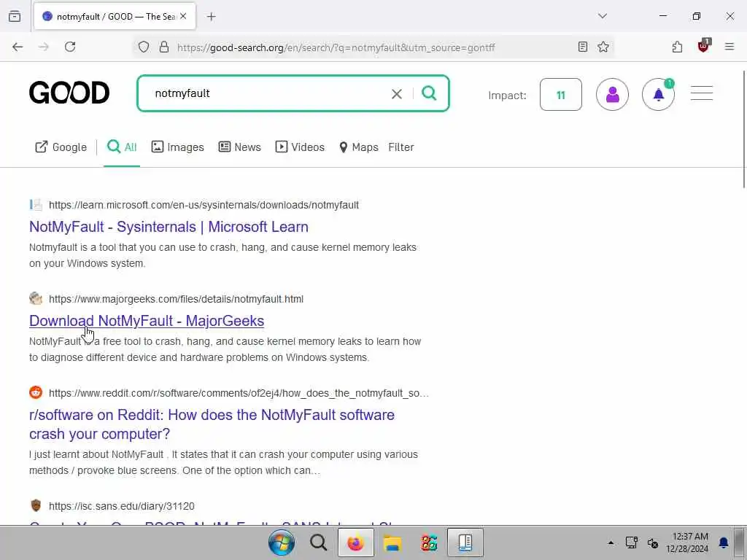
Task: Reload the current page
Action: pyautogui.click(x=70, y=47)
